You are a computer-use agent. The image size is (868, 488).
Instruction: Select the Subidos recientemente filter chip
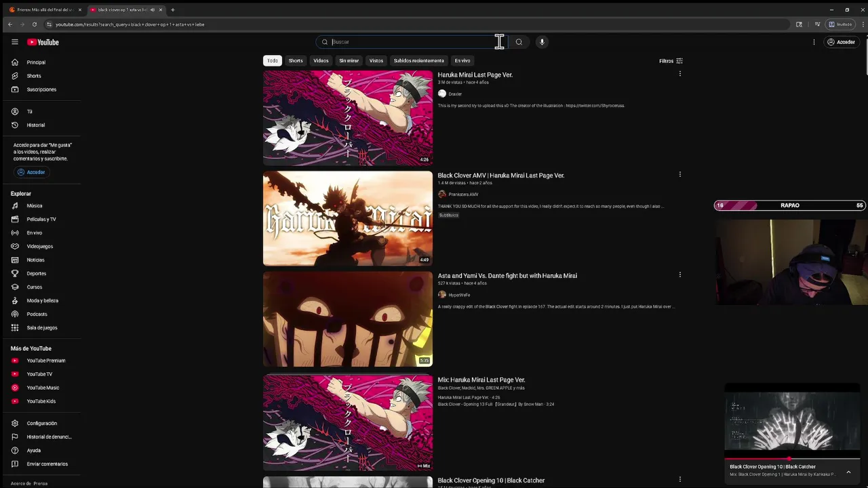(x=419, y=60)
